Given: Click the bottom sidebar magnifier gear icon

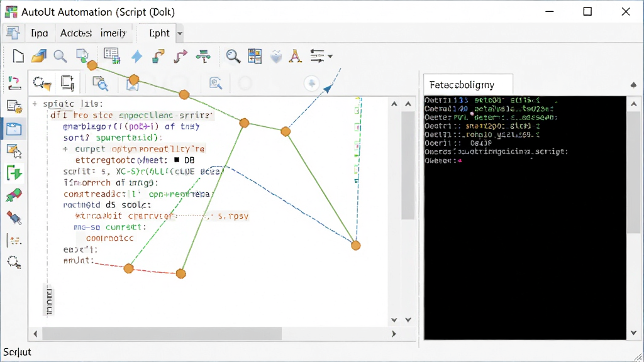Looking at the screenshot, I should pyautogui.click(x=14, y=262).
